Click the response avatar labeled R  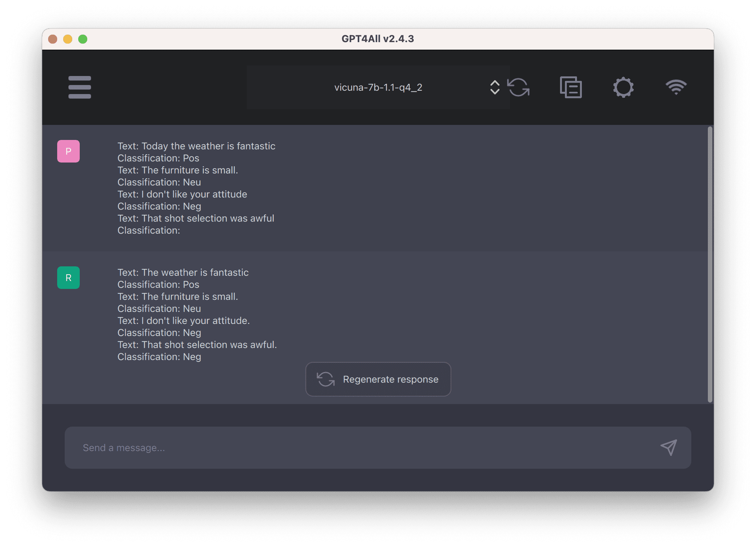[68, 277]
